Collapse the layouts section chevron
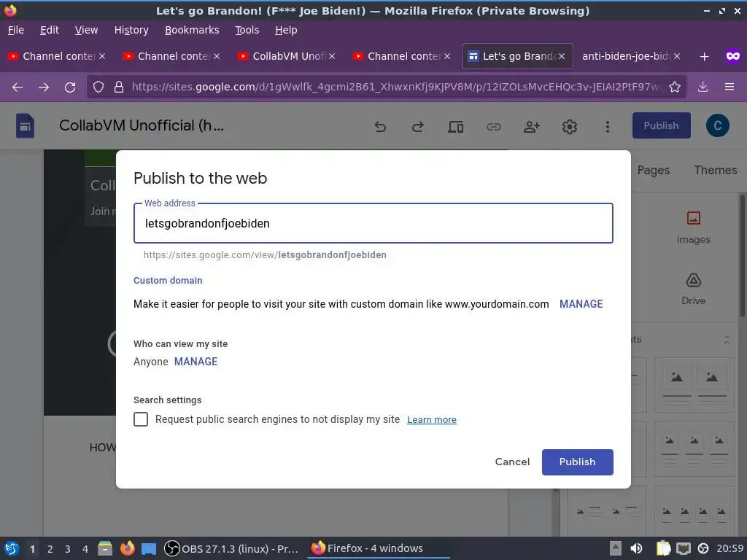 [727, 340]
